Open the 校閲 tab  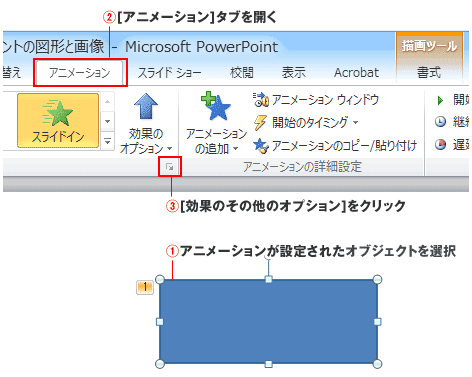click(x=242, y=72)
